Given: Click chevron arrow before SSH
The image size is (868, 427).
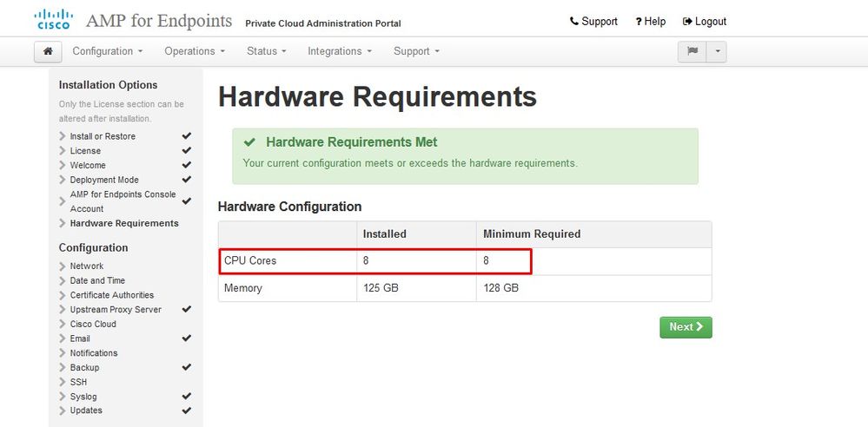Looking at the screenshot, I should tap(62, 382).
